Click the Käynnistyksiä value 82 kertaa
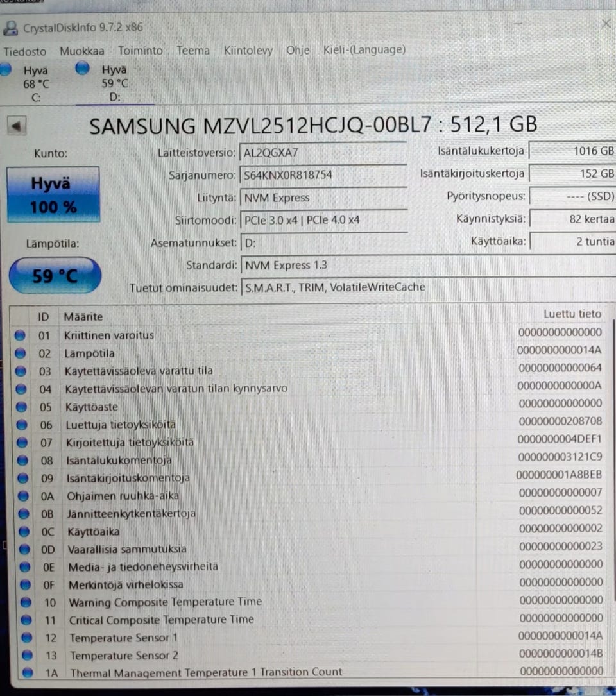 coord(573,219)
